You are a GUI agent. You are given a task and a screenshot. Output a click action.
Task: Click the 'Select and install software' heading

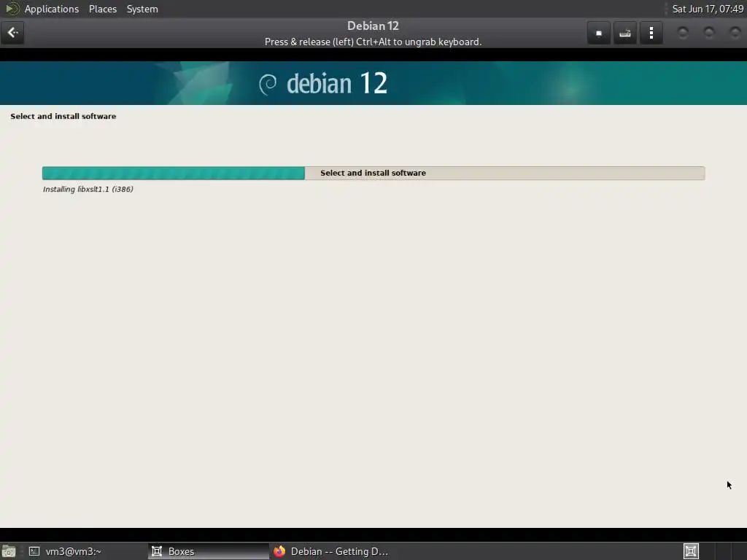click(x=63, y=116)
